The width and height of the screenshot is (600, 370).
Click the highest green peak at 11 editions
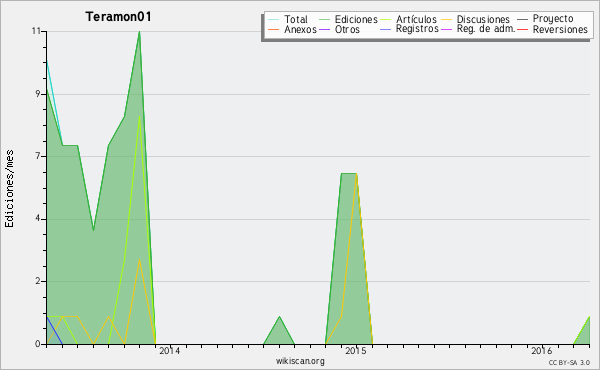point(139,32)
